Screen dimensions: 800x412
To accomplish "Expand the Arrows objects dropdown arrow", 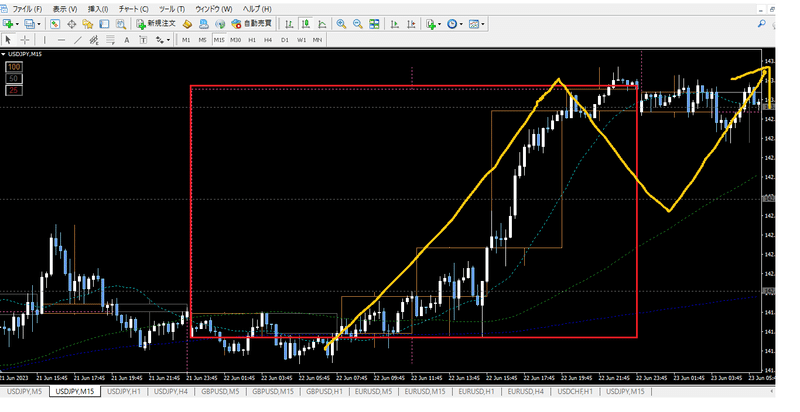I will coord(168,40).
